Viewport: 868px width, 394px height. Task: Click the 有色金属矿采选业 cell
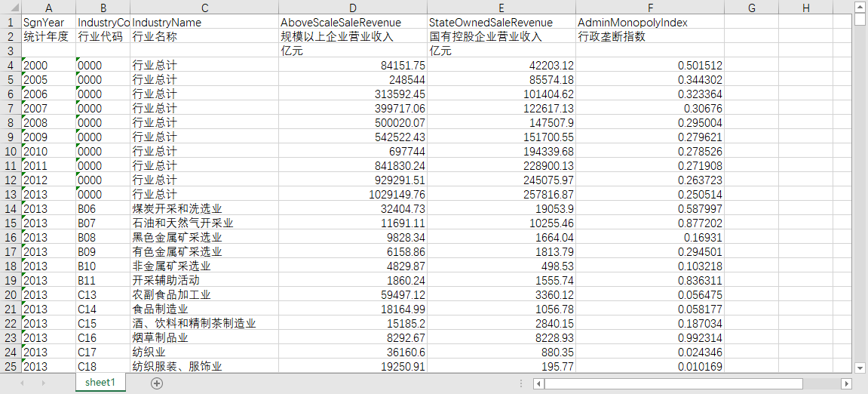pos(205,251)
